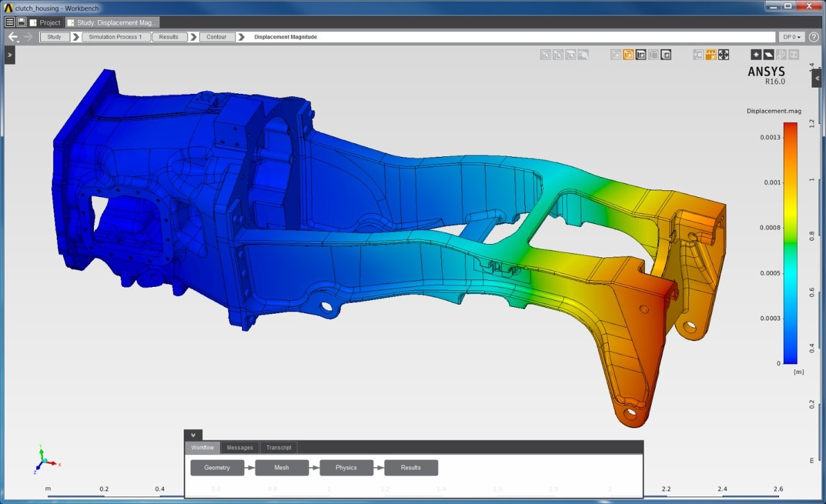The image size is (826, 504).
Task: Click the Mesh workflow step
Action: pyautogui.click(x=282, y=468)
